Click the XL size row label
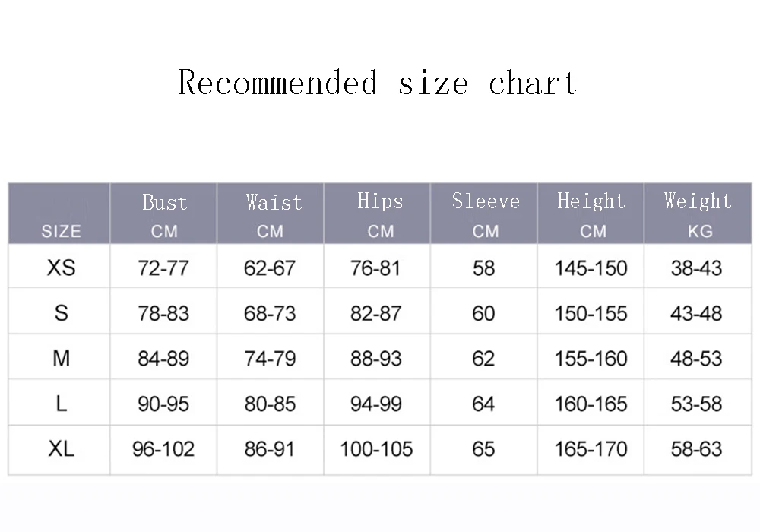The image size is (760, 532). (x=61, y=448)
